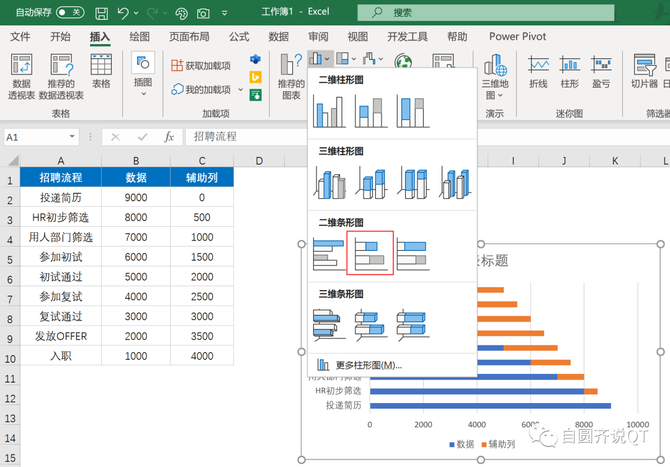Click the Name Box showing A1
The height and width of the screenshot is (467, 670).
(36, 137)
